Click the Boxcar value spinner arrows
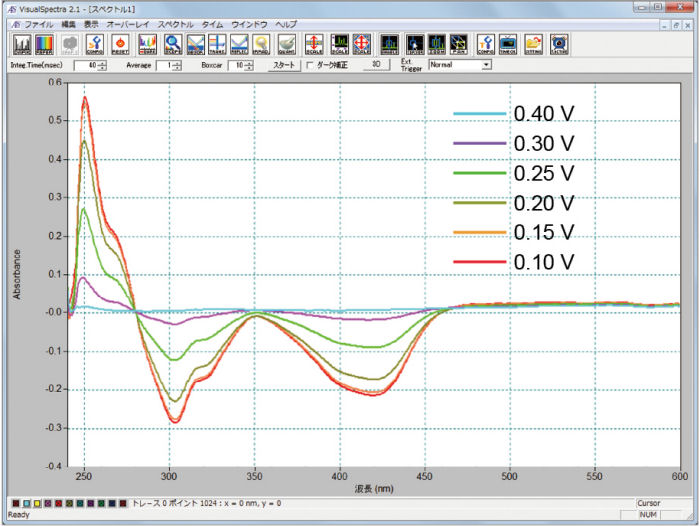The height and width of the screenshot is (526, 700). pos(249,65)
